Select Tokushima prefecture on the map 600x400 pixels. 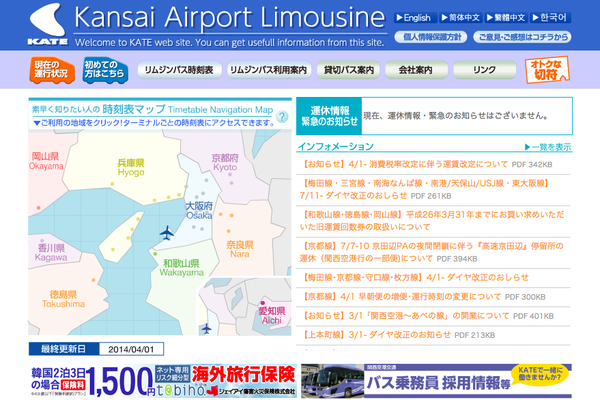64,299
